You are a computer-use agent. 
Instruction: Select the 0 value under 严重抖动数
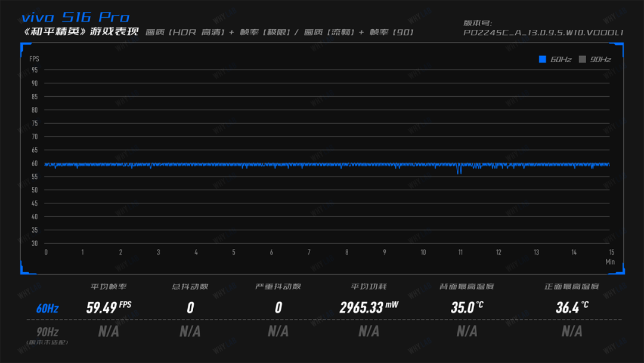tap(278, 307)
